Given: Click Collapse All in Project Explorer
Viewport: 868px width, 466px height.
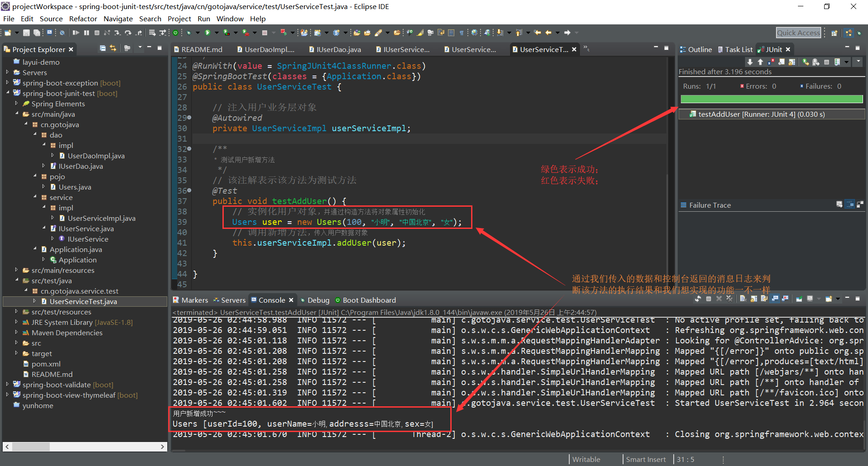Looking at the screenshot, I should click(x=103, y=48).
